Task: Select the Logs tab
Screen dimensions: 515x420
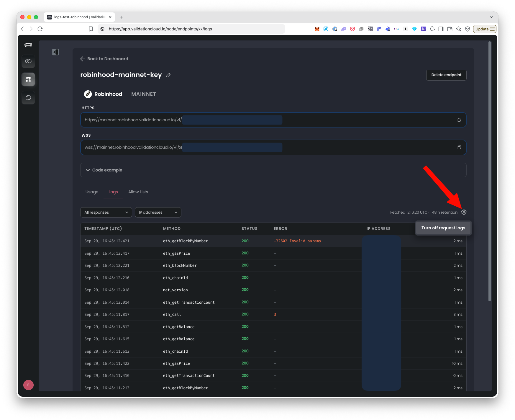Action: click(x=113, y=192)
